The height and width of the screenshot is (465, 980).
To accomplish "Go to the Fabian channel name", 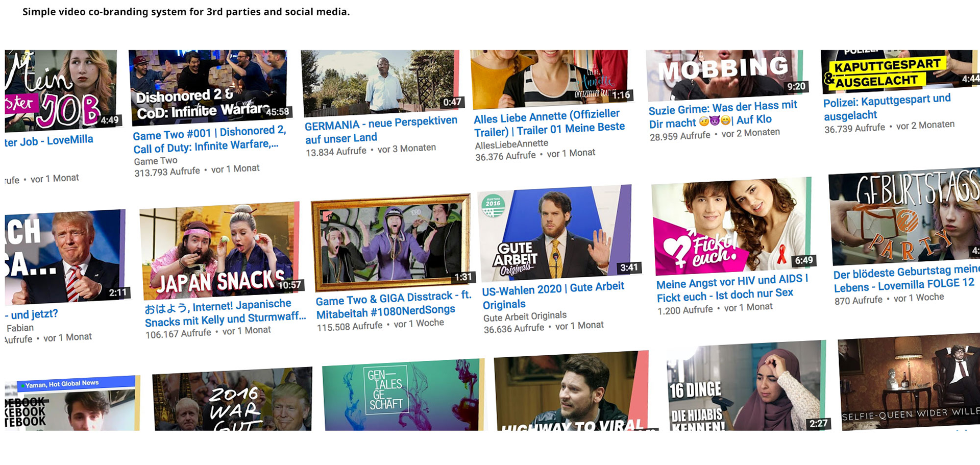I will tap(20, 328).
